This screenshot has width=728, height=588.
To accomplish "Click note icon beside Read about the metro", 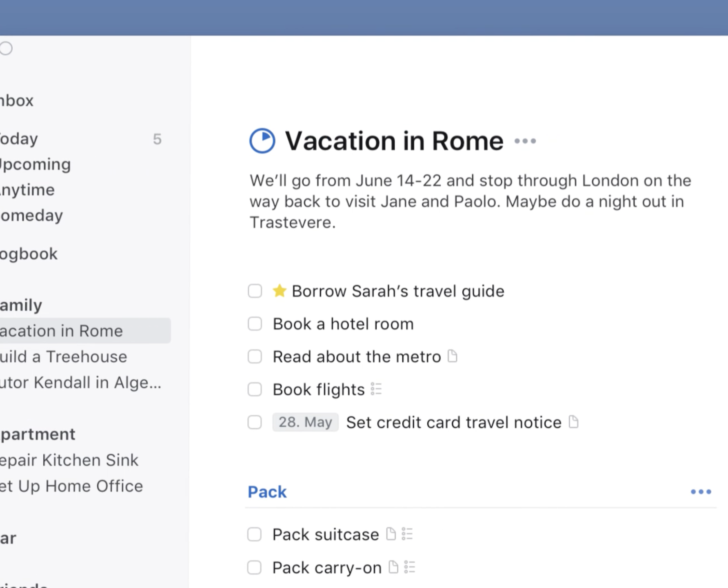I will (x=453, y=356).
